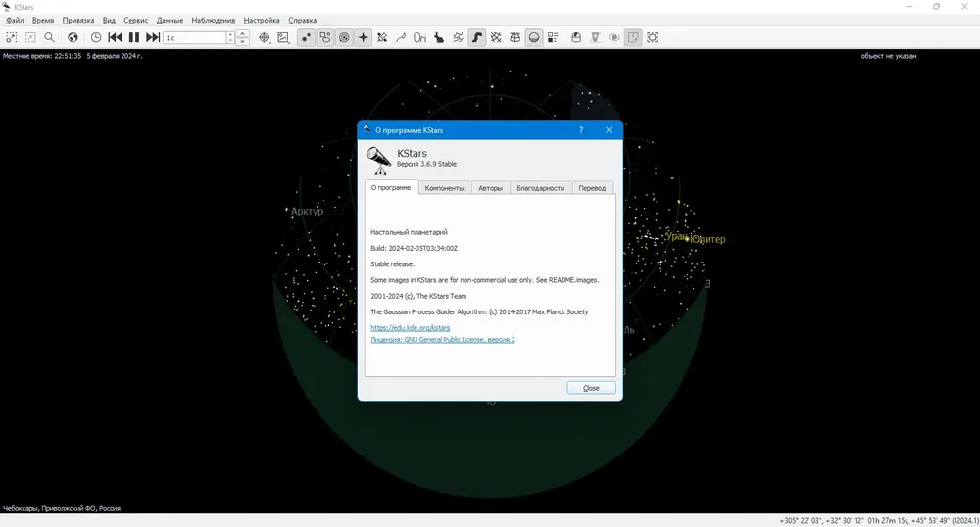The height and width of the screenshot is (527, 980).
Task: Click the question mark help button in dialog
Action: click(581, 130)
